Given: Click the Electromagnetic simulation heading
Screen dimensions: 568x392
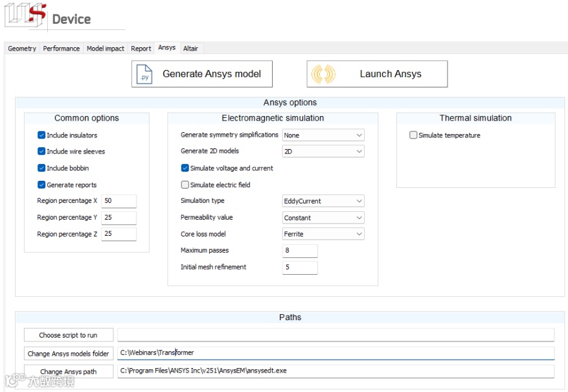Looking at the screenshot, I should pos(273,118).
